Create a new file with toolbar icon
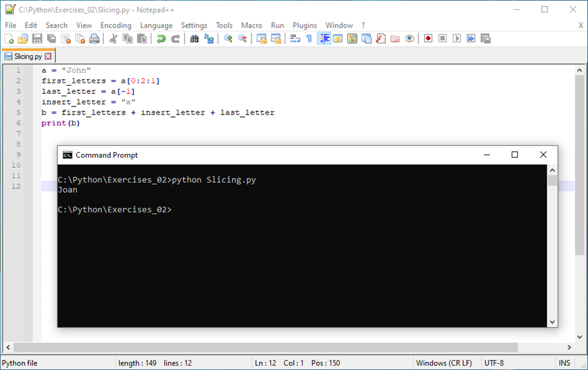Image resolution: width=588 pixels, height=370 pixels. (9, 39)
